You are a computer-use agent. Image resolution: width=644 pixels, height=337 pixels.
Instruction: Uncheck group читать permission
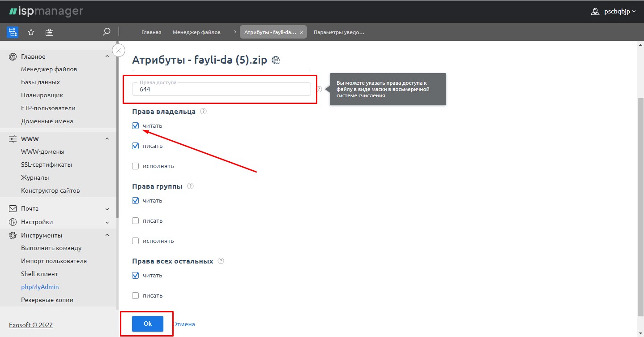coord(136,201)
